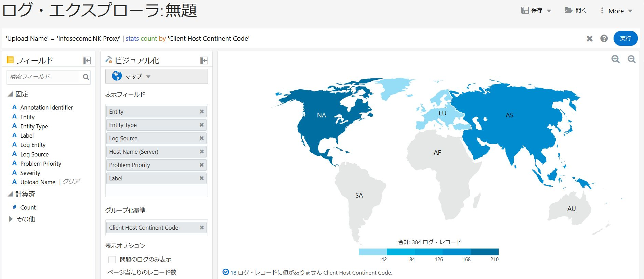Select the Entity Type field in list
The width and height of the screenshot is (644, 279).
point(34,126)
